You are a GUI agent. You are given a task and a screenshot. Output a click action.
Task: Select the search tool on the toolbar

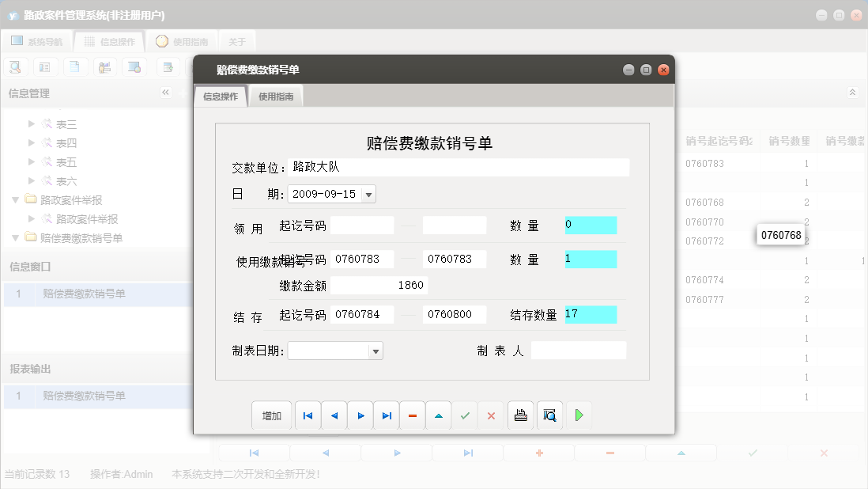click(15, 66)
